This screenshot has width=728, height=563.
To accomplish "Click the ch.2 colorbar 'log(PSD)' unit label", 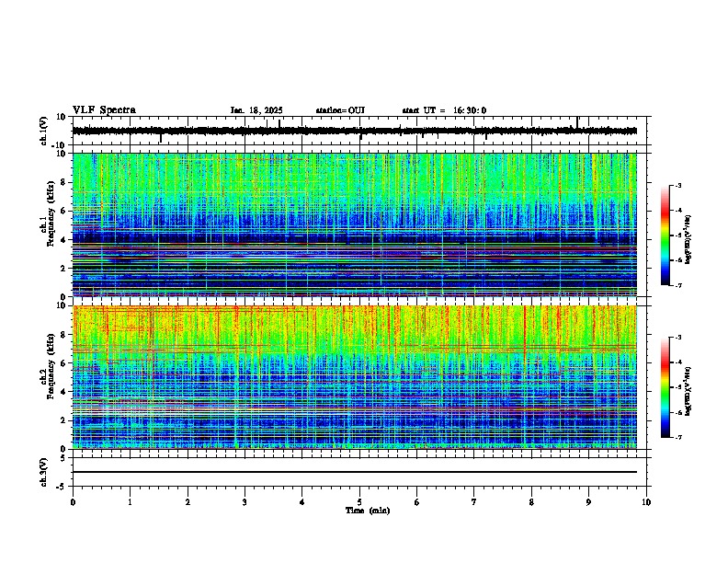I will (688, 391).
